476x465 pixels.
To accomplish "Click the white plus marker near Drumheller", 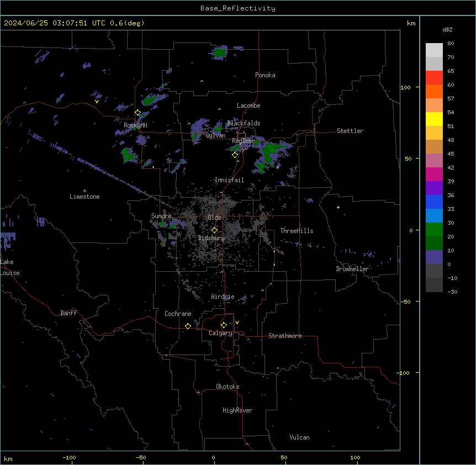I will click(x=338, y=207).
